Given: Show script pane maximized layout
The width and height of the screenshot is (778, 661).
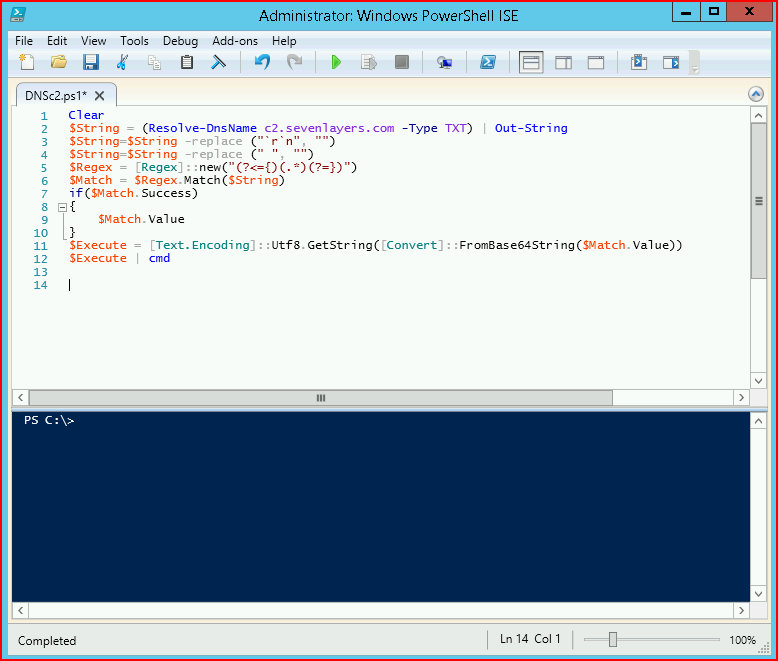Looking at the screenshot, I should [x=596, y=63].
